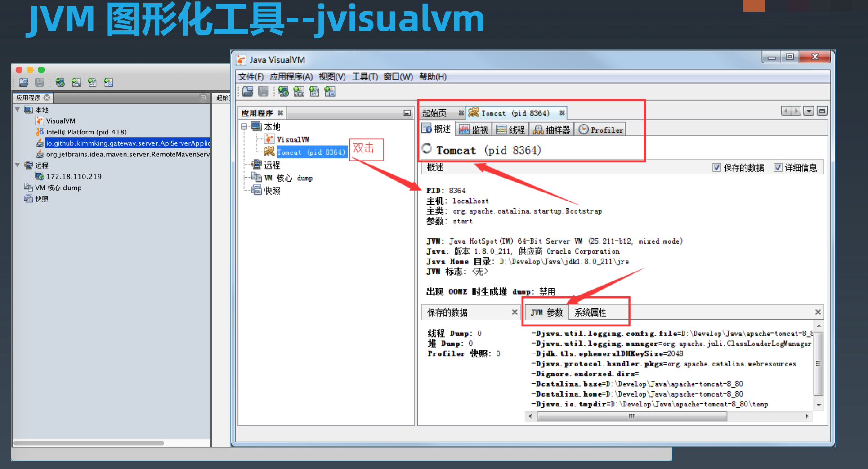Click Add Remote Host icon in the Mac window toolbar
The height and width of the screenshot is (469, 868).
pyautogui.click(x=60, y=83)
